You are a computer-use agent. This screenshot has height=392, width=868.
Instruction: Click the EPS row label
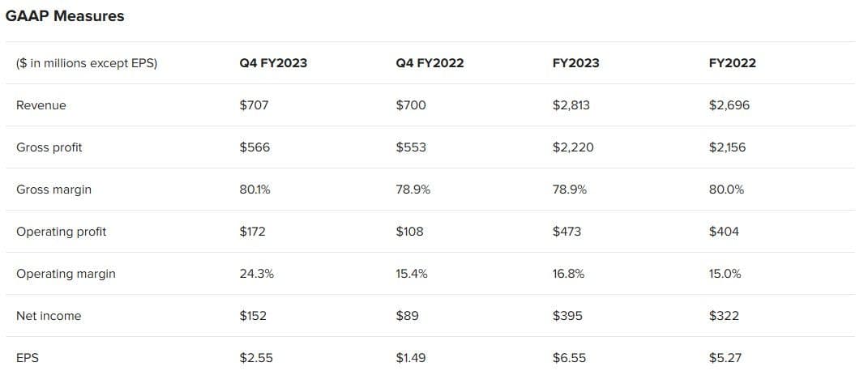[28, 358]
